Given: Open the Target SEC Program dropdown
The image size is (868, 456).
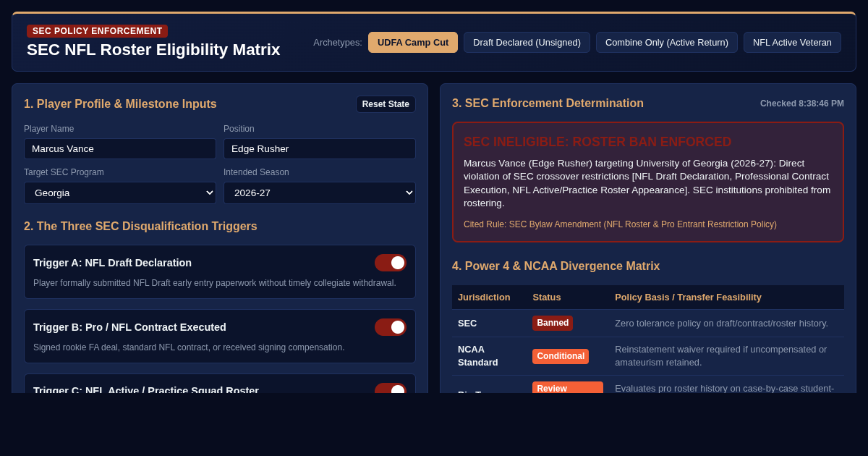Looking at the screenshot, I should (x=120, y=193).
